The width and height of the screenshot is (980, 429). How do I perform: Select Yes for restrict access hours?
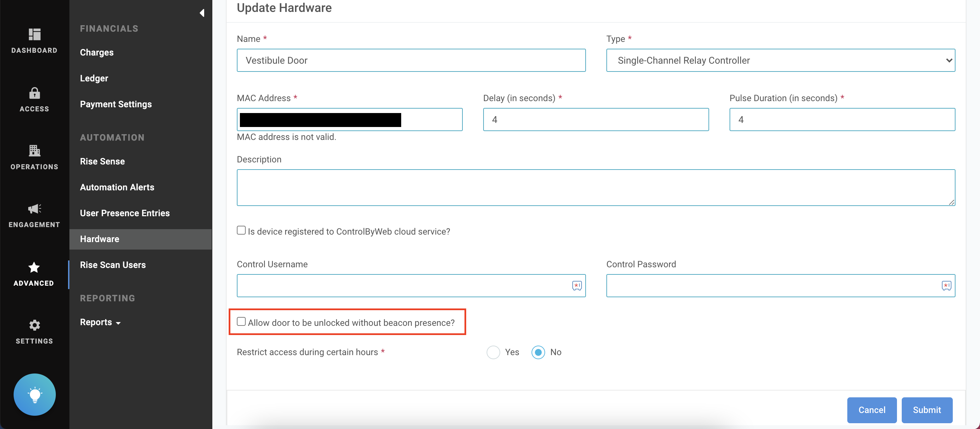pos(493,352)
